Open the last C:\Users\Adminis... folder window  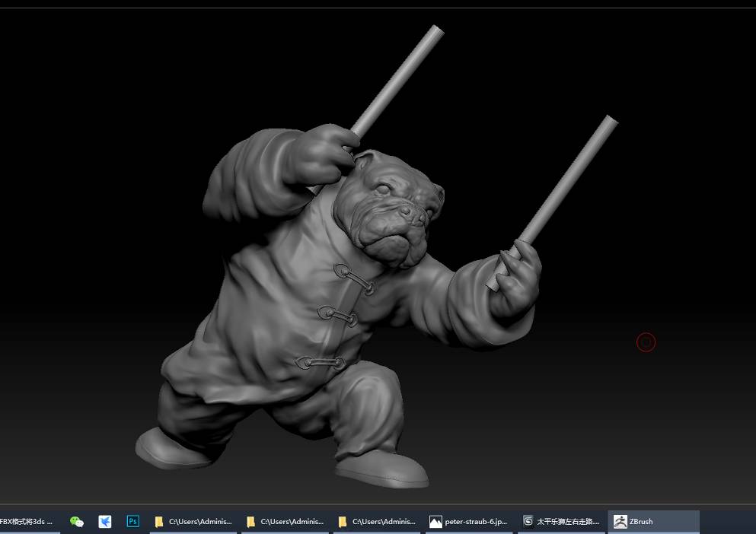(377, 522)
